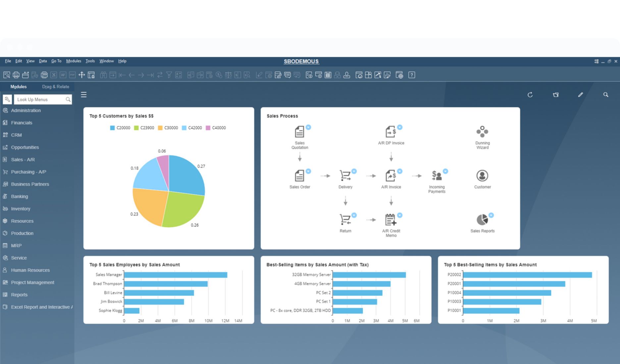Collapse the dashboard hamburger menu
The height and width of the screenshot is (364, 620).
pos(83,95)
